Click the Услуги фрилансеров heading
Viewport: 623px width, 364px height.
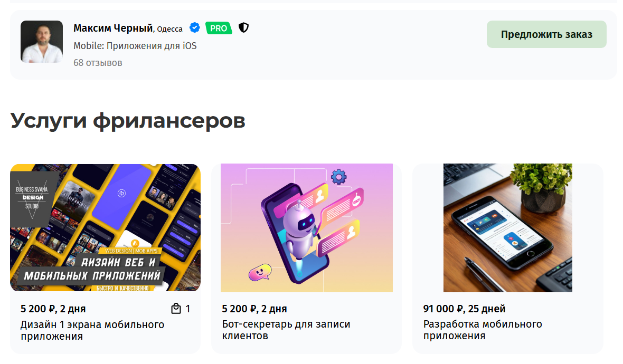[x=128, y=121]
